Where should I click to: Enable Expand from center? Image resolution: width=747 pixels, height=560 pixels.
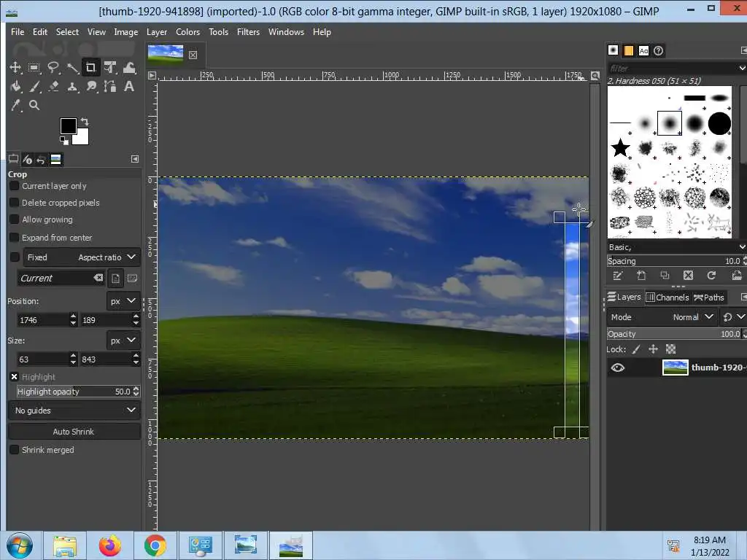pyautogui.click(x=15, y=237)
